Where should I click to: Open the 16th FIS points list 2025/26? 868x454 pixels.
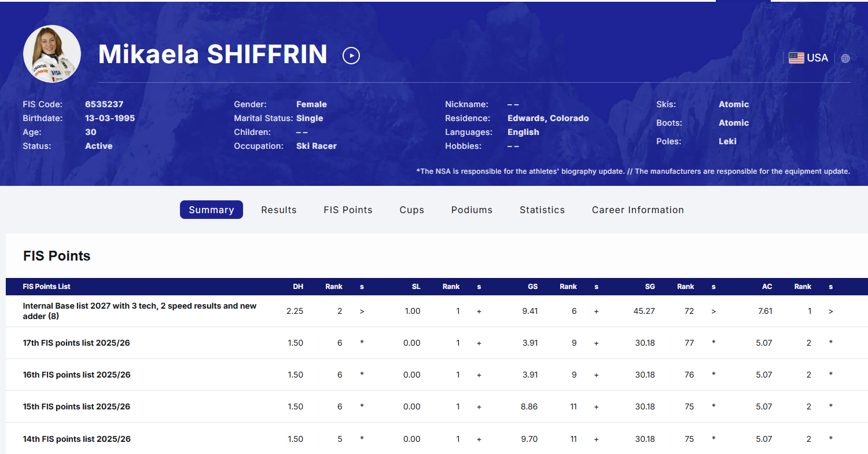[76, 375]
